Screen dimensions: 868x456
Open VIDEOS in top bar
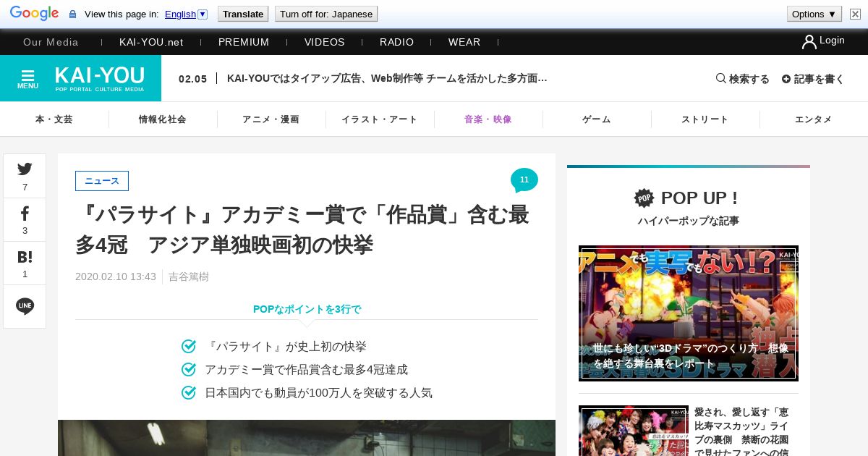(x=325, y=42)
